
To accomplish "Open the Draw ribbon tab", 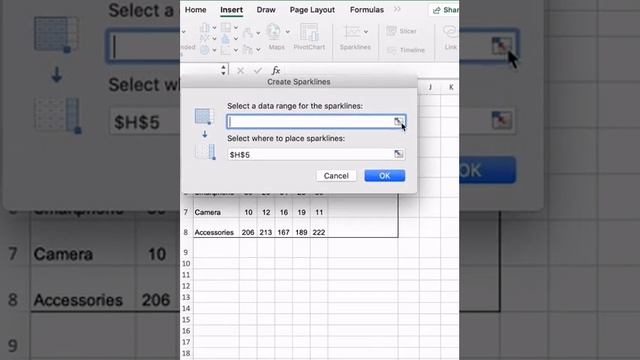I will point(266,10).
